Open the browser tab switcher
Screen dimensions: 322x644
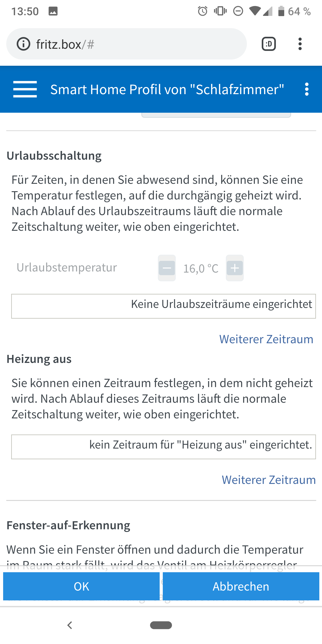pyautogui.click(x=269, y=44)
